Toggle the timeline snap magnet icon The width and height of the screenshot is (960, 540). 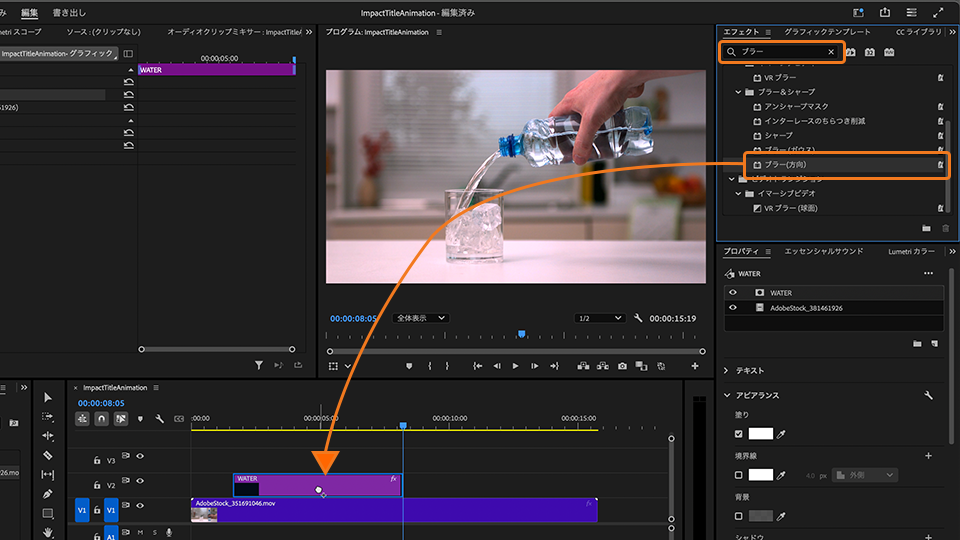coord(101,418)
